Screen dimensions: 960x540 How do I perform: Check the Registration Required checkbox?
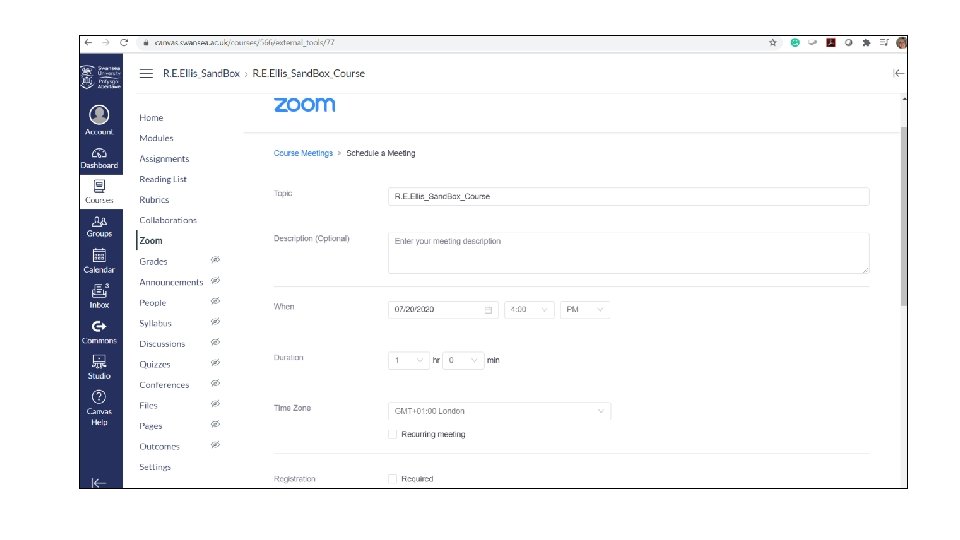392,479
